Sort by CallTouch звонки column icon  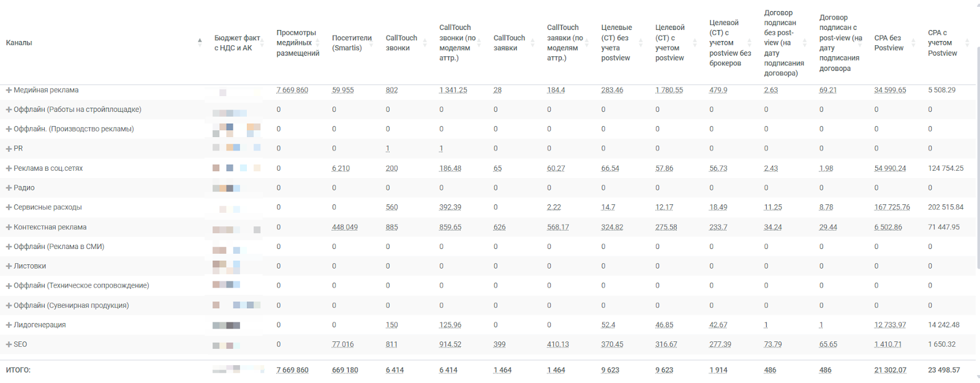point(425,42)
